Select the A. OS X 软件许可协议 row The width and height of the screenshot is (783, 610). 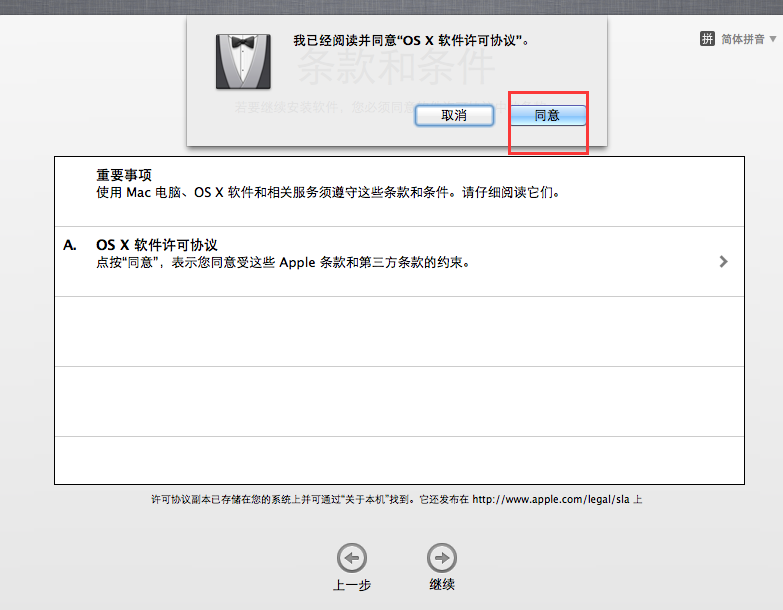pos(399,262)
